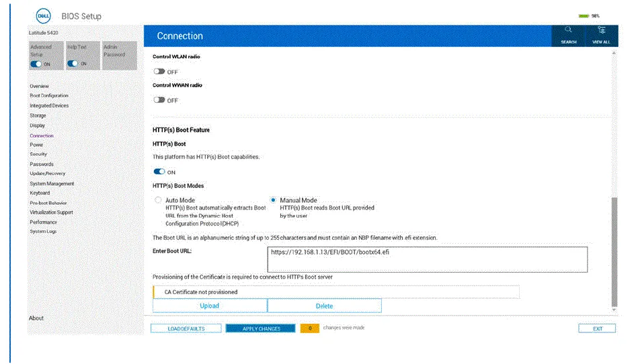Click the Enter Boot URL field
Image resolution: width=634 pixels, height=364 pixels.
[x=427, y=259]
